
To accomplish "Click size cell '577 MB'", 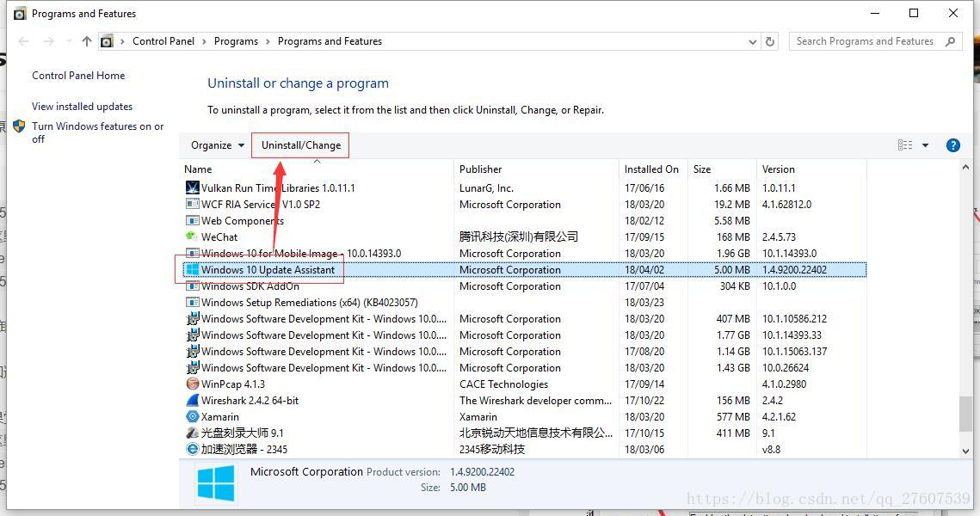I will click(733, 417).
